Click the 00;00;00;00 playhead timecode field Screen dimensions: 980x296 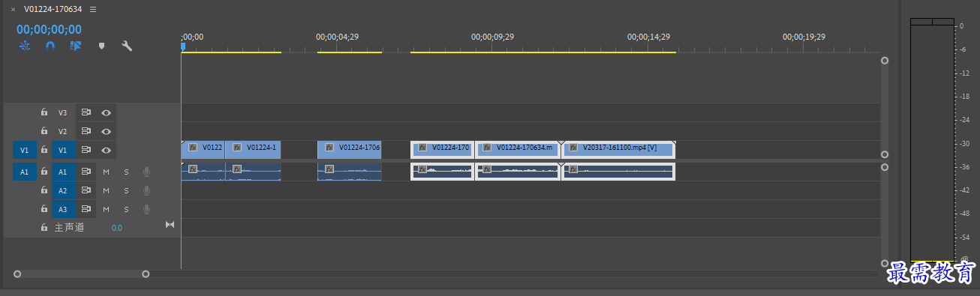pyautogui.click(x=49, y=29)
